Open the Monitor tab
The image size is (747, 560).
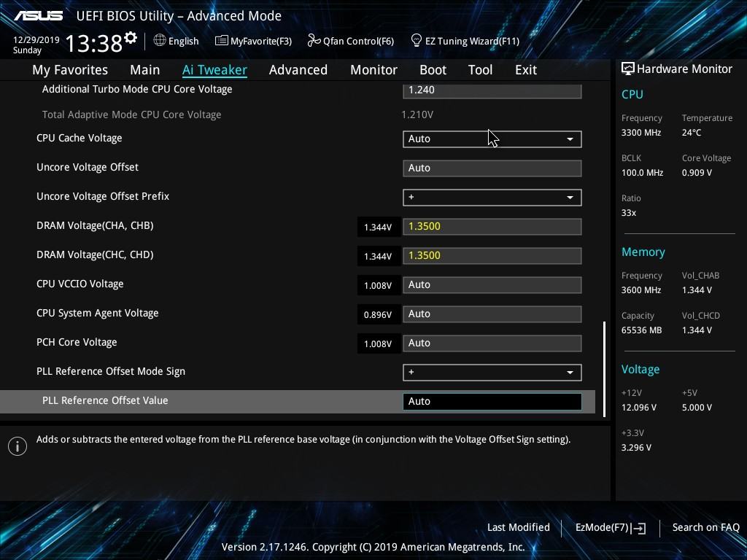[373, 70]
